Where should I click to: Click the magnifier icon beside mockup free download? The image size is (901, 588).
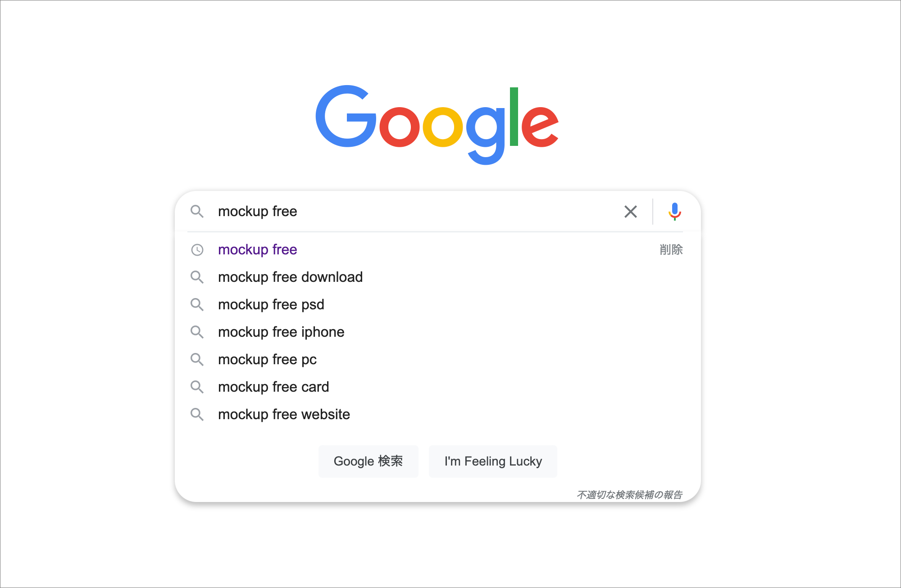click(197, 277)
